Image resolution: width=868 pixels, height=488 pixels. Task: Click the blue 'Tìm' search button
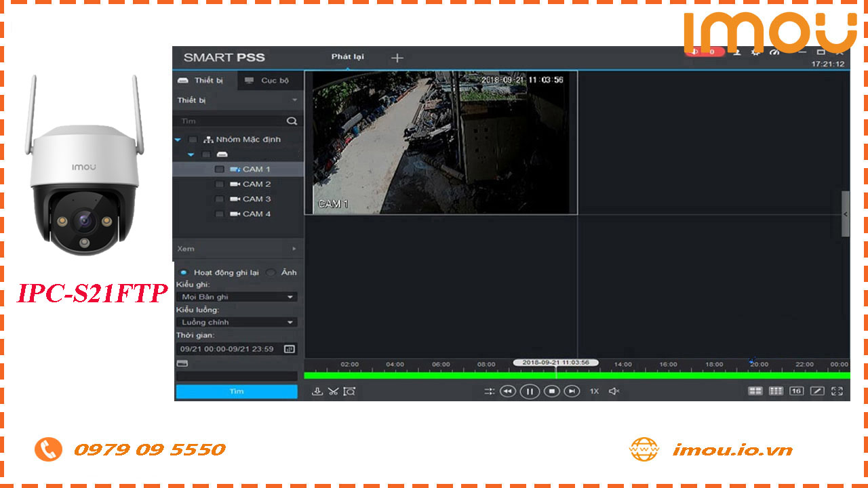tap(236, 391)
